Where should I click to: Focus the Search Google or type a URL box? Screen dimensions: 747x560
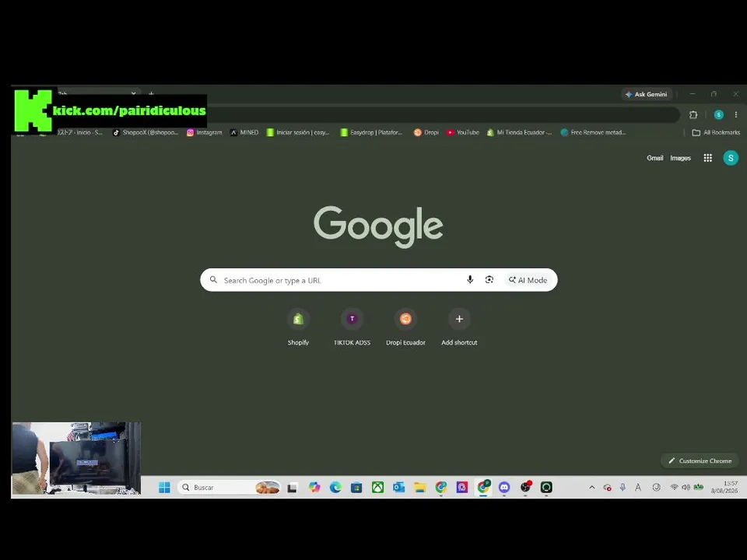point(379,280)
